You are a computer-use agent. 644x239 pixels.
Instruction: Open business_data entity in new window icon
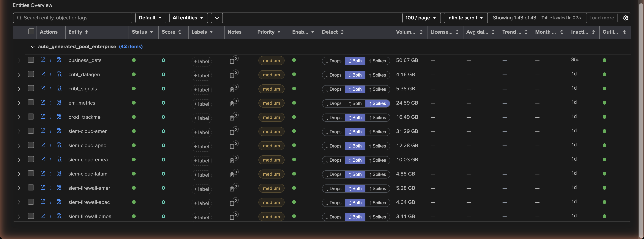pos(43,60)
